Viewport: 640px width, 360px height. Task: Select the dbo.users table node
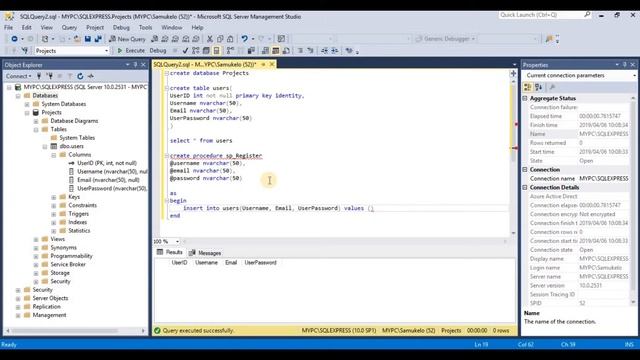click(x=71, y=146)
